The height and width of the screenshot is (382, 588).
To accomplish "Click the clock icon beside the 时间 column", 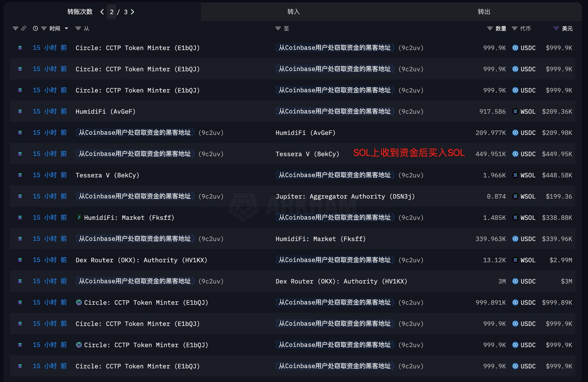I will 36,28.
